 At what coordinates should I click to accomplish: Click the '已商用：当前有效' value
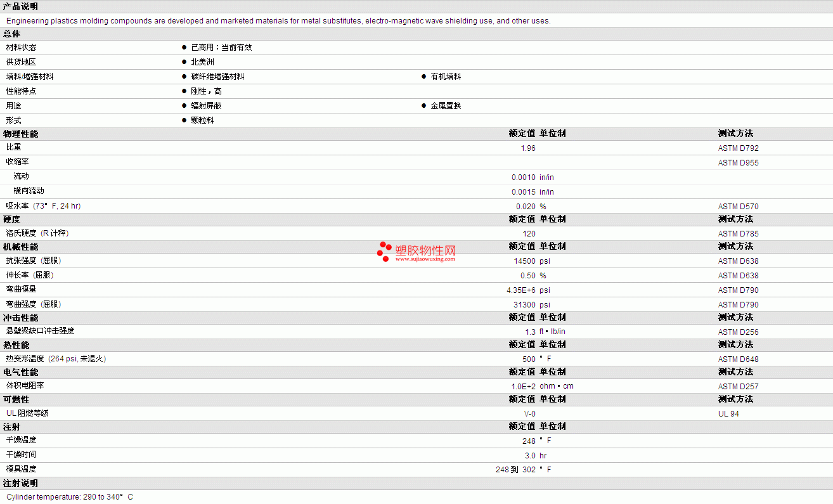click(x=221, y=48)
